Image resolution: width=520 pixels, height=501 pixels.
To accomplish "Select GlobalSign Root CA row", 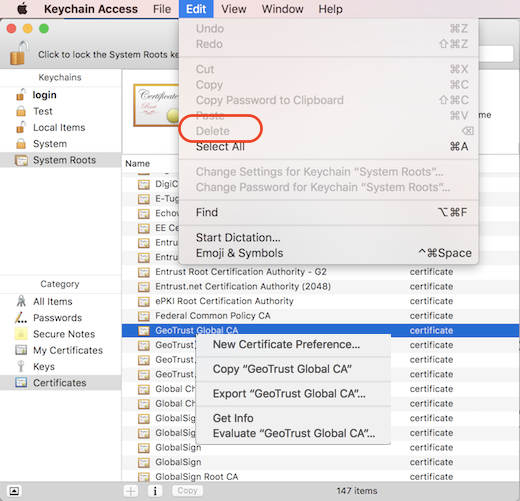I will pos(320,477).
